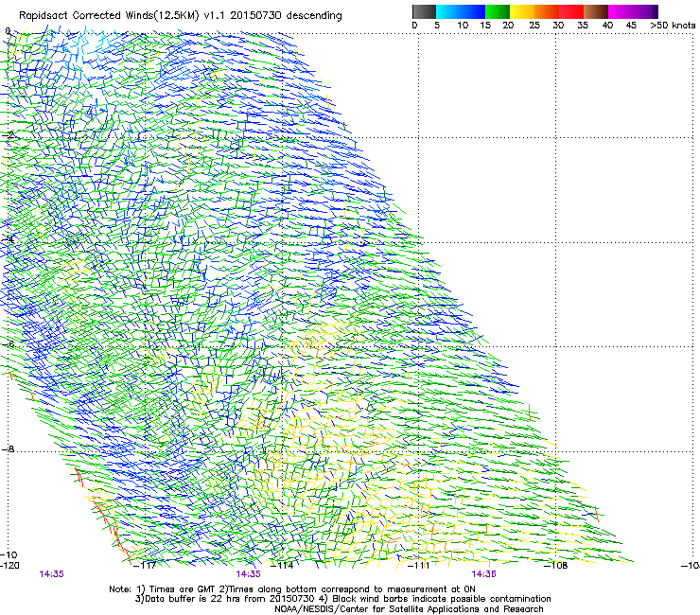Screen dimensions: 700x615
Task: Click the '>50 knots' legend label
Action: [673, 26]
